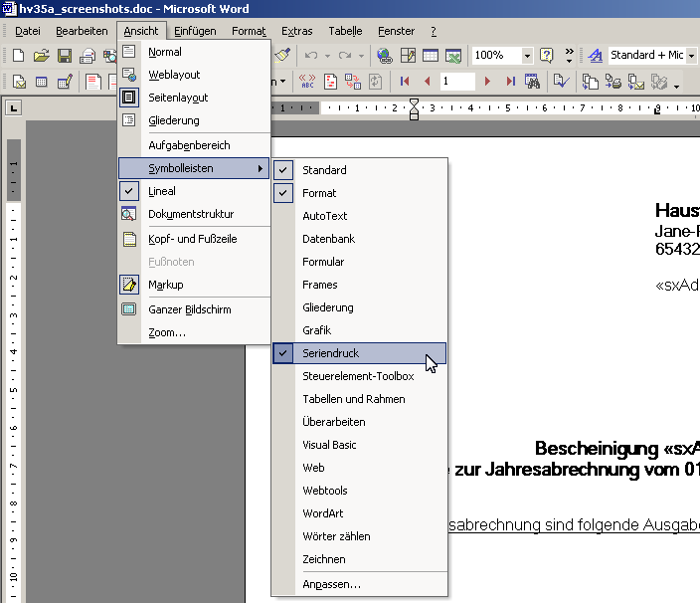Viewport: 700px width, 603px height.
Task: Uncheck the Format toolbar entry
Action: coord(359,193)
